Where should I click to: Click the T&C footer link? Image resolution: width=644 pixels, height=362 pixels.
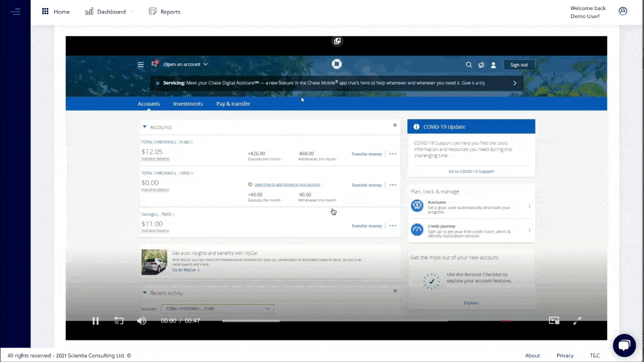coord(595,355)
